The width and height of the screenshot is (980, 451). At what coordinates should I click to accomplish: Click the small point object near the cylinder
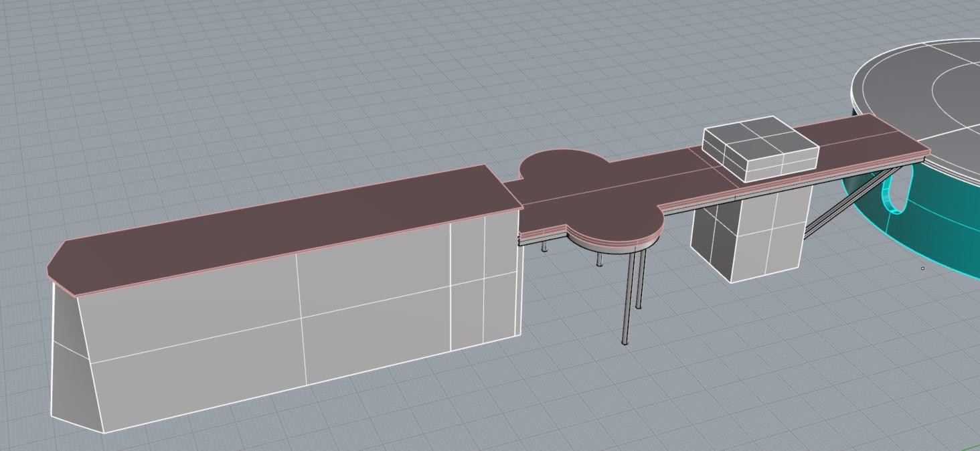tap(922, 268)
